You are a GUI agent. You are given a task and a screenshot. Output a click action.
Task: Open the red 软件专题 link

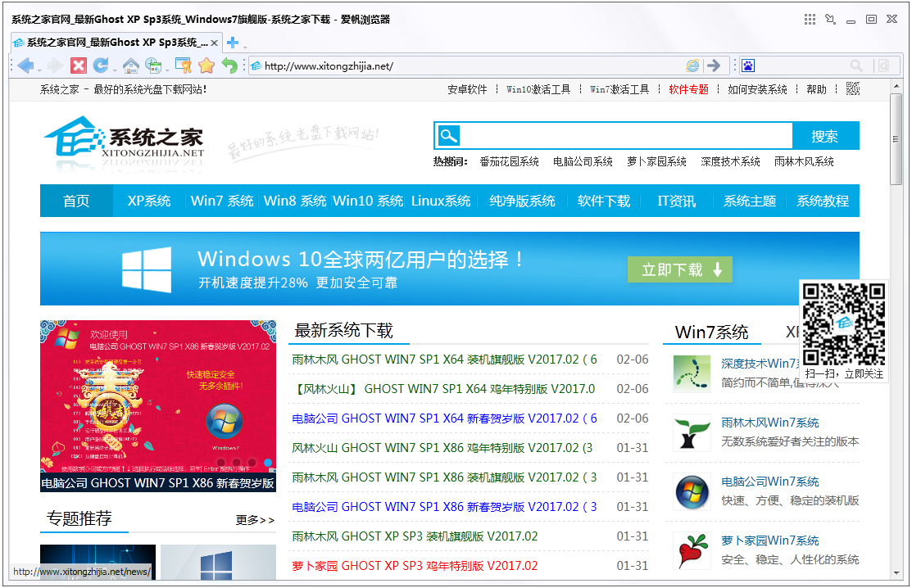click(x=688, y=89)
